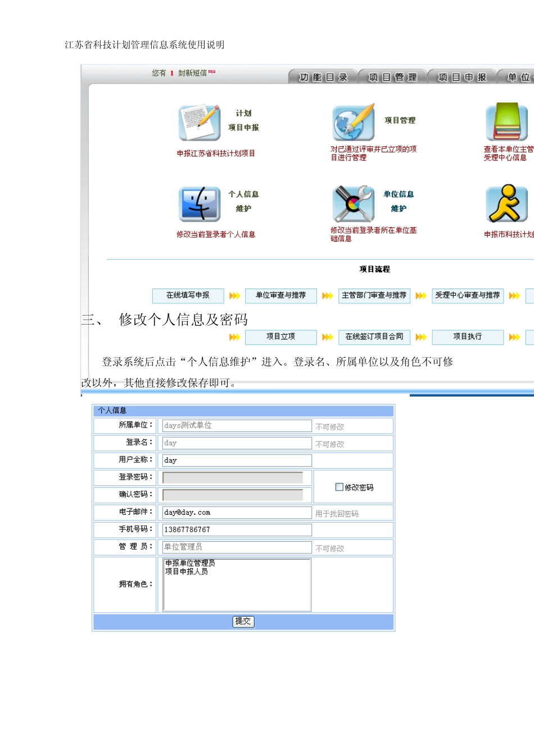The image size is (534, 756).
Task: Open the green books stack icon
Action: point(507,121)
